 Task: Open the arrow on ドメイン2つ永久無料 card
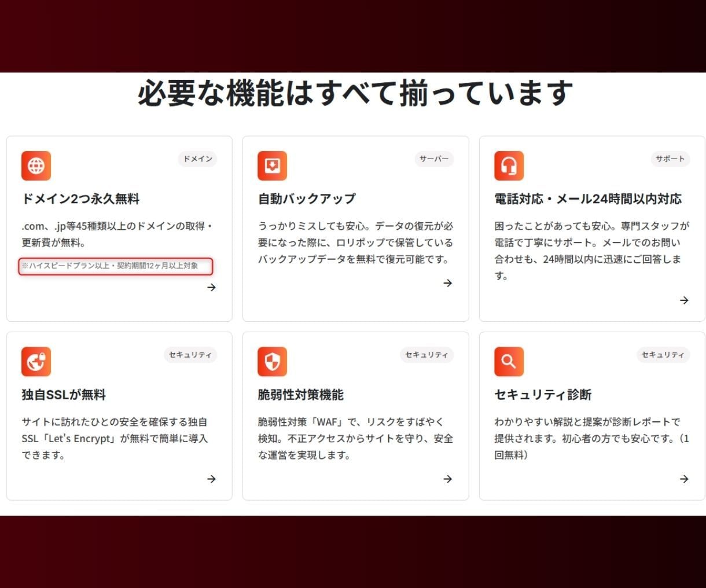[211, 287]
